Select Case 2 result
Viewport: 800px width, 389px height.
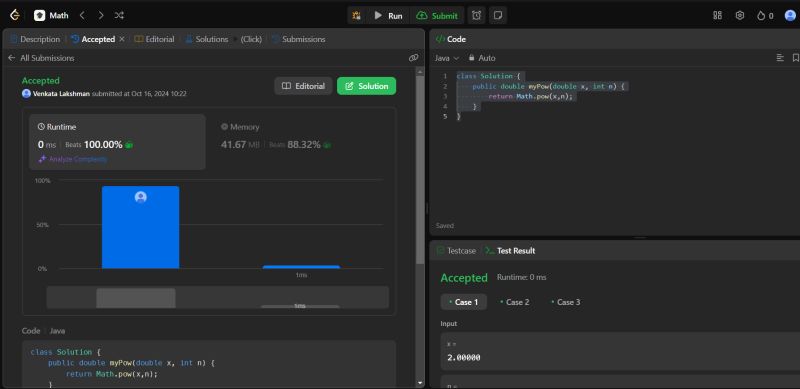point(515,302)
